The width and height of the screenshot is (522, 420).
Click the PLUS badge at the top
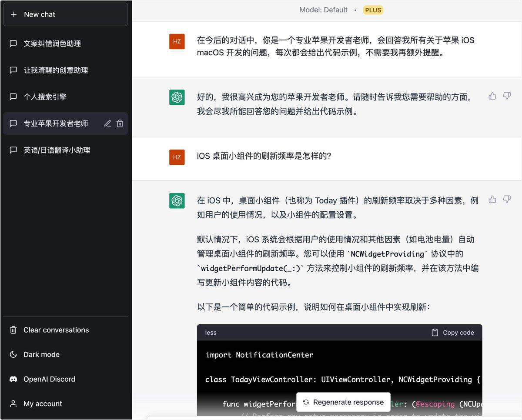pos(374,10)
